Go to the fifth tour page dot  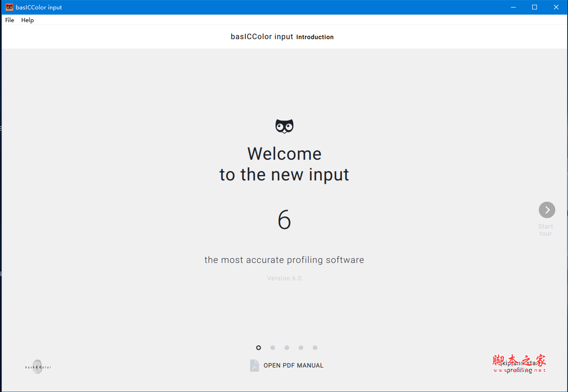(x=315, y=348)
